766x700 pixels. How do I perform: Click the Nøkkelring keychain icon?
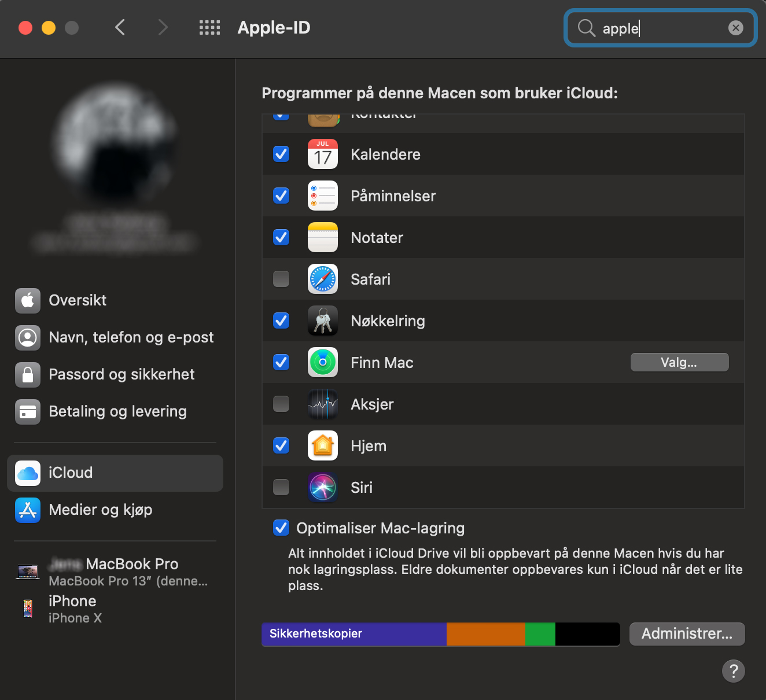pos(323,320)
